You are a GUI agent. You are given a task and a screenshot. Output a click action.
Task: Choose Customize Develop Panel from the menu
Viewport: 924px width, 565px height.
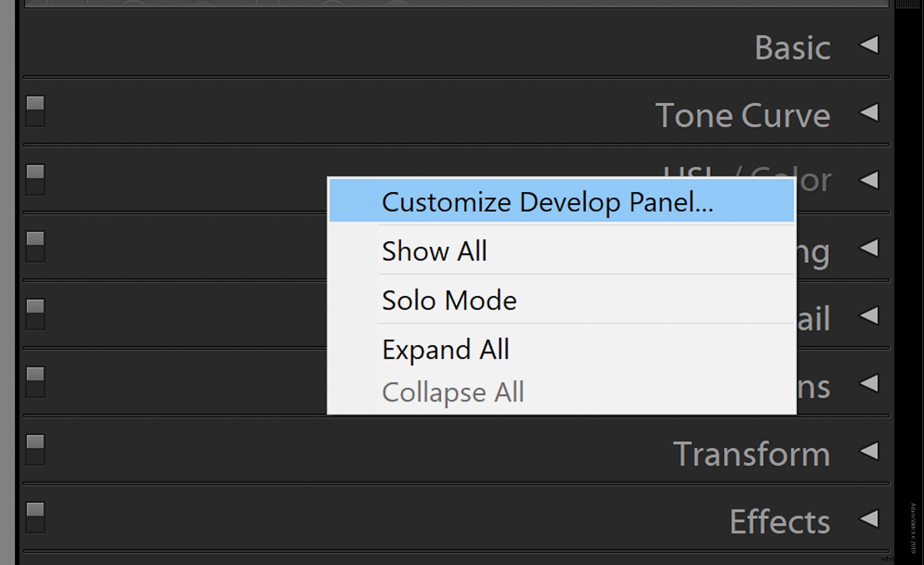click(x=548, y=201)
